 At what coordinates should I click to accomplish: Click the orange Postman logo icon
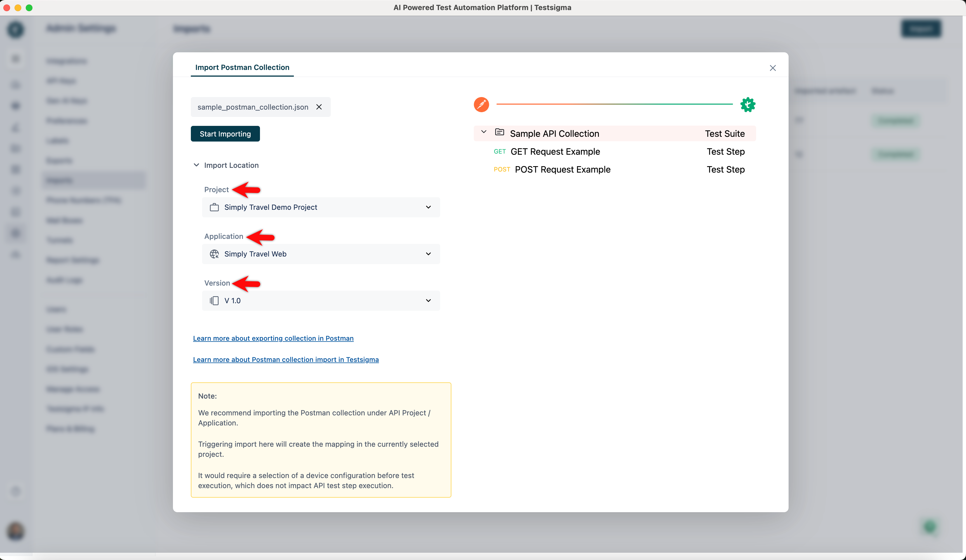click(481, 104)
